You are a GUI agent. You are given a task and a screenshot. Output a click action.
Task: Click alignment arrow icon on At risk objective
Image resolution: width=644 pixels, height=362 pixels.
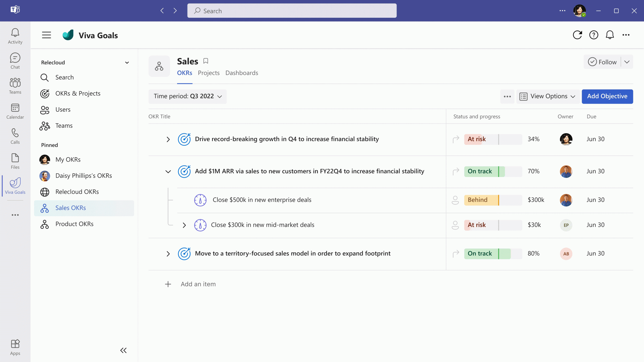(x=456, y=139)
